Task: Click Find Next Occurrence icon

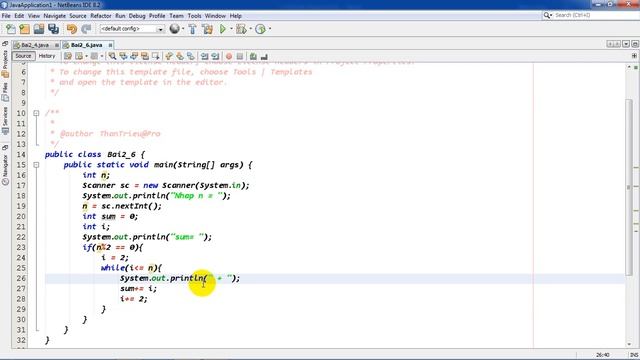Action: pos(134,56)
